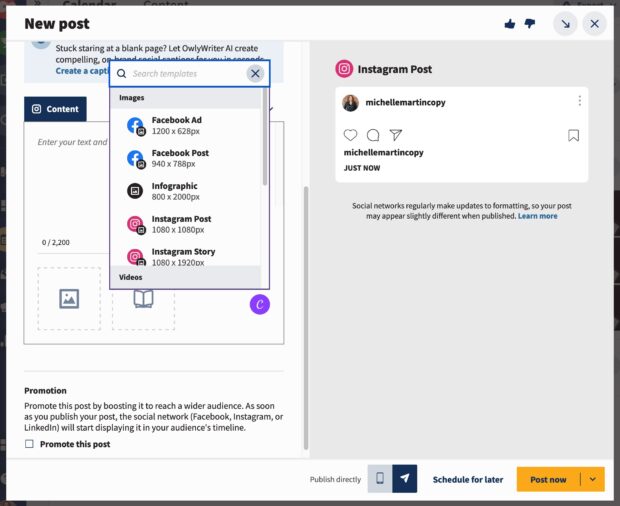This screenshot has height=506, width=620.
Task: Select the mobile publish toggle option
Action: tap(380, 479)
